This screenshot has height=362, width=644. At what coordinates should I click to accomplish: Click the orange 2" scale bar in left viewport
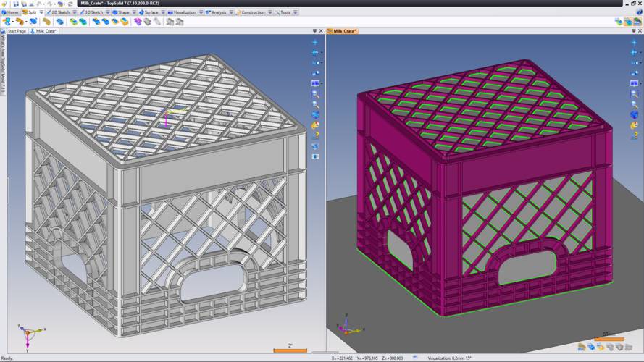[x=290, y=350]
